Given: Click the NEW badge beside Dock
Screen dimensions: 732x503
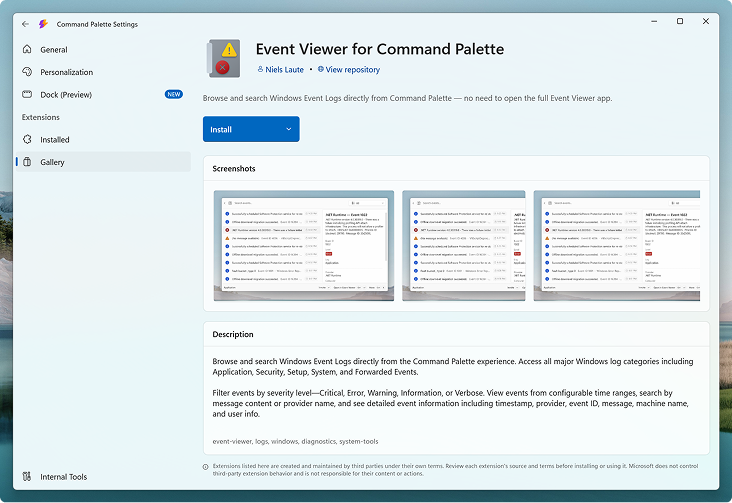Looking at the screenshot, I should 174,94.
